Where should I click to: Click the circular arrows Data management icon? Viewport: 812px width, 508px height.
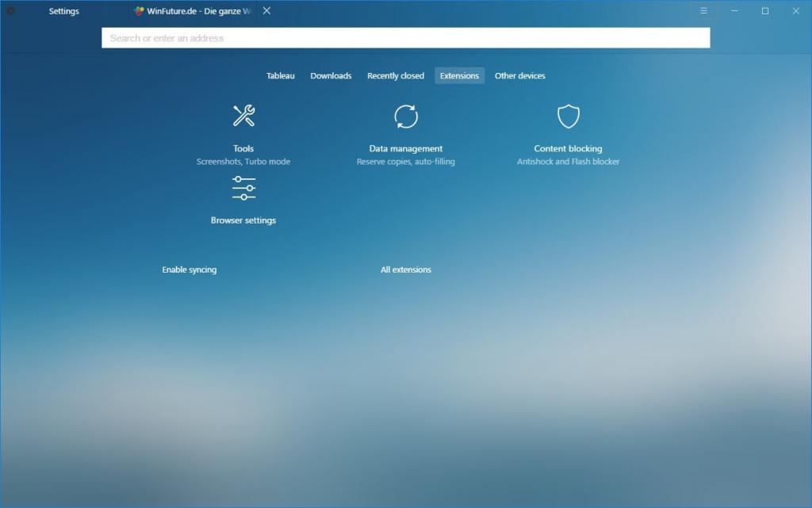[x=406, y=116]
